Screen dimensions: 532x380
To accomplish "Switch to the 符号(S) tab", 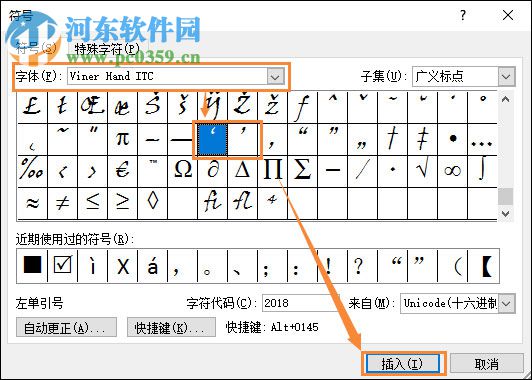I will click(36, 49).
